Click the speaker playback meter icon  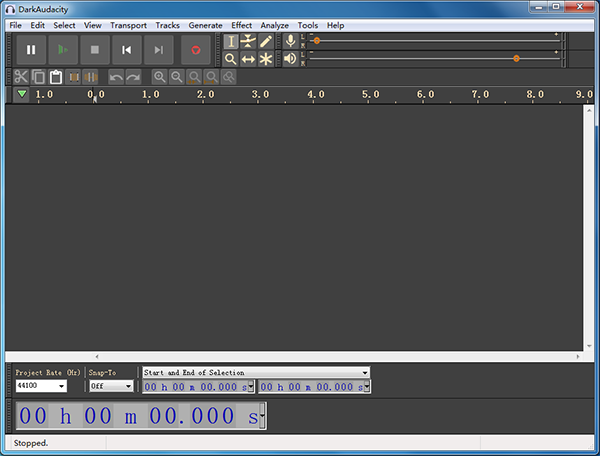click(x=290, y=59)
